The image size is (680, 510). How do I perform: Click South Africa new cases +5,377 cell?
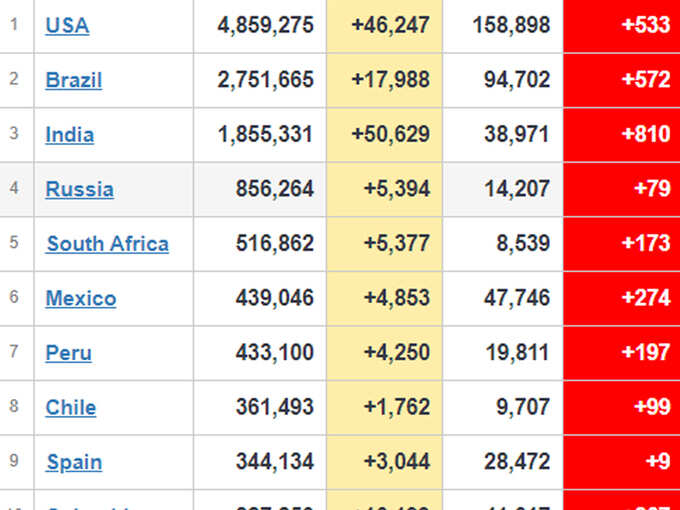(384, 244)
